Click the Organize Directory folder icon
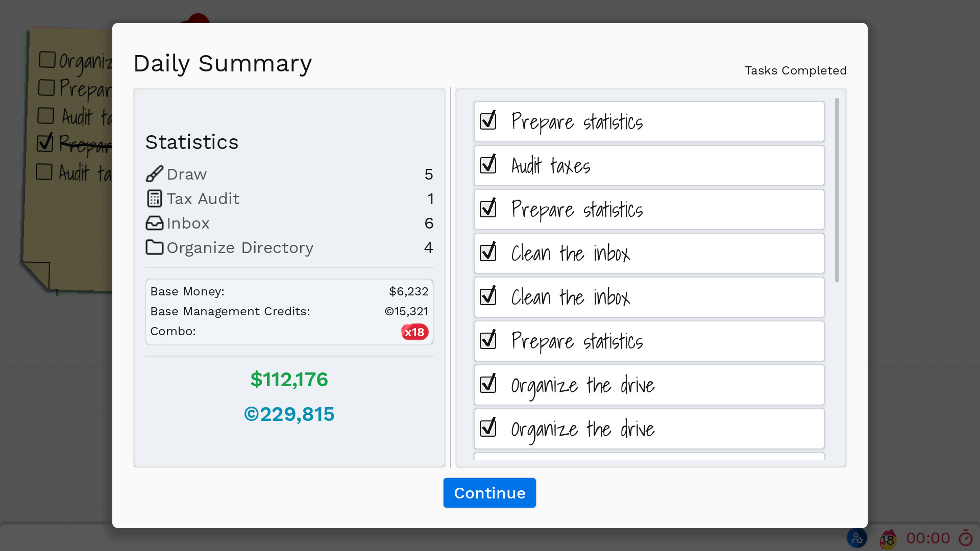Screen dimensions: 980x551 pyautogui.click(x=155, y=247)
